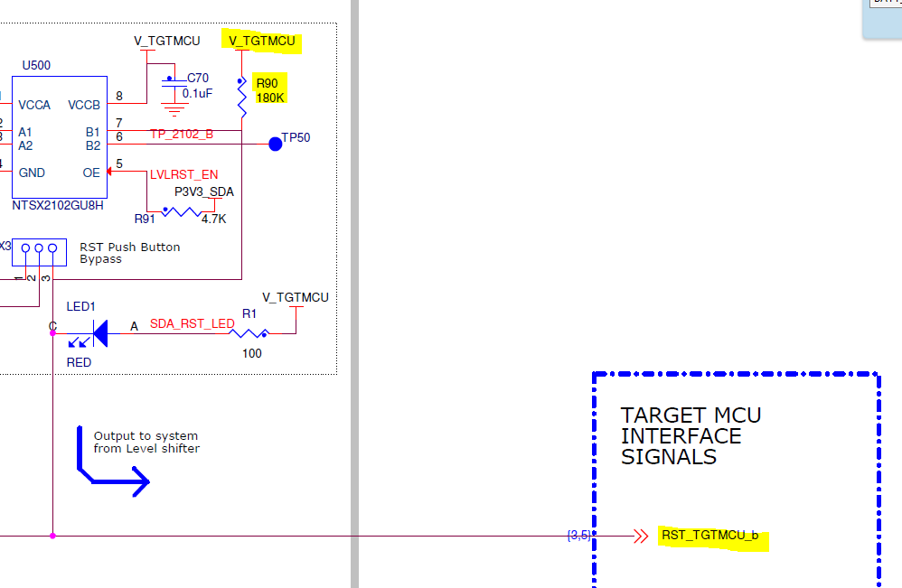Select the highlighted RST_TGTMCU_b net label
This screenshot has width=902, height=588.
pyautogui.click(x=709, y=536)
